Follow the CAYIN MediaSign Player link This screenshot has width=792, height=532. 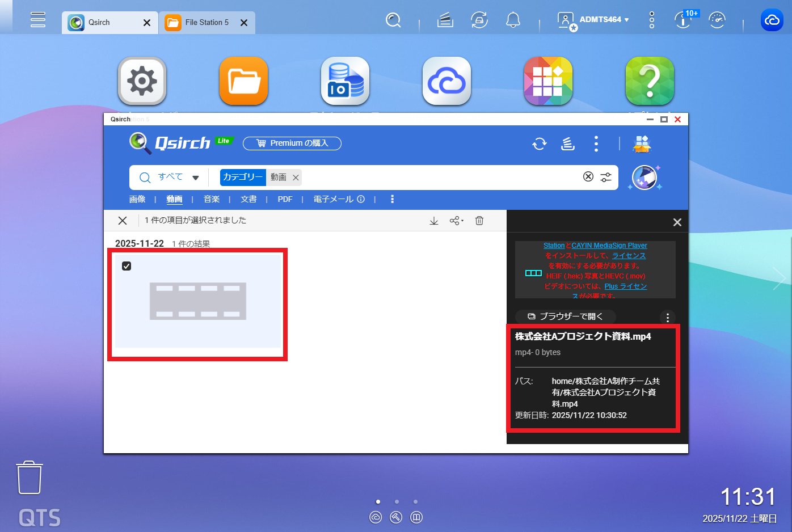[609, 246]
